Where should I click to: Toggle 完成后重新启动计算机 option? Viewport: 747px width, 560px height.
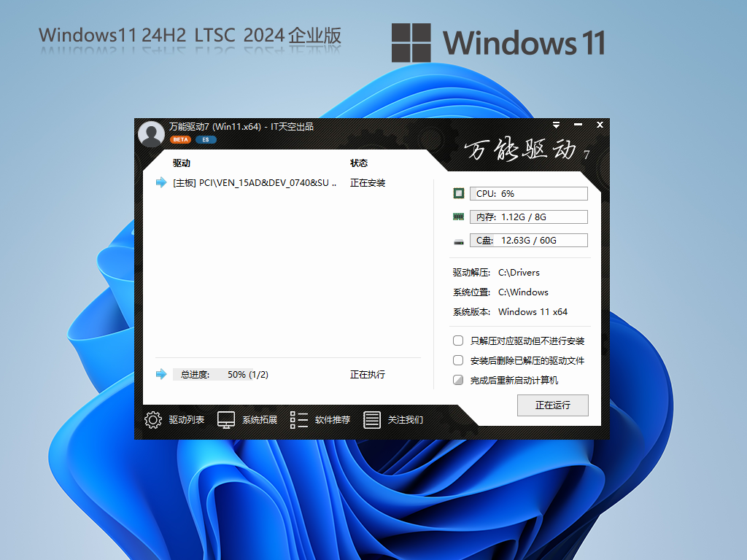(458, 380)
